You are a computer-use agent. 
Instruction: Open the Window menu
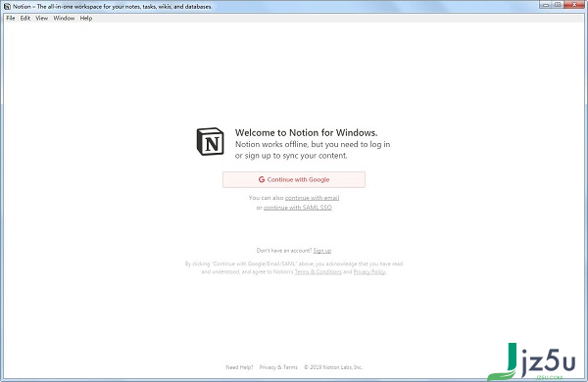click(64, 18)
